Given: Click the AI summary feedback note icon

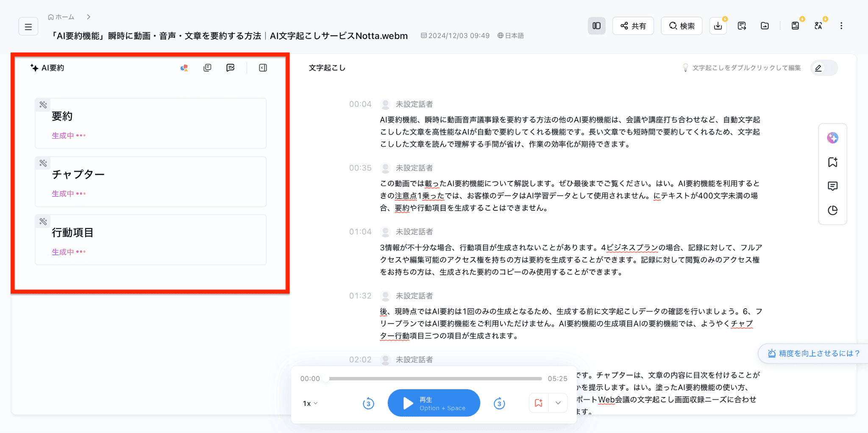Looking at the screenshot, I should [231, 68].
